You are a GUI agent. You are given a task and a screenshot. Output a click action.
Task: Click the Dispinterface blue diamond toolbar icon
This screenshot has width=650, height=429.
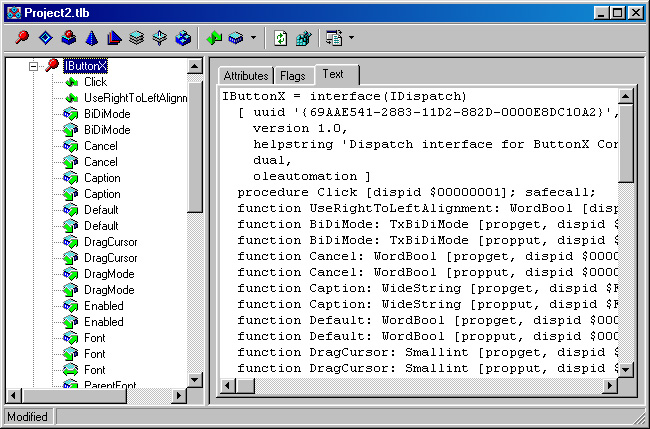coord(45,38)
